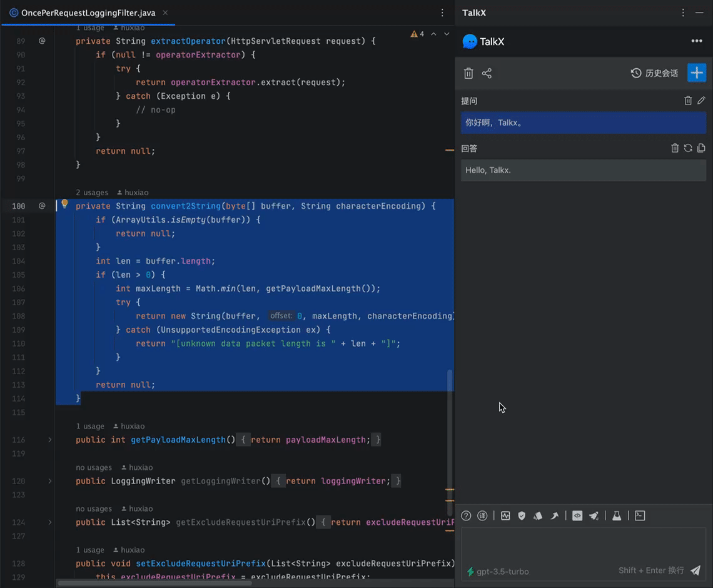Click the shield check security icon
Image resolution: width=713 pixels, height=588 pixels.
click(x=522, y=515)
